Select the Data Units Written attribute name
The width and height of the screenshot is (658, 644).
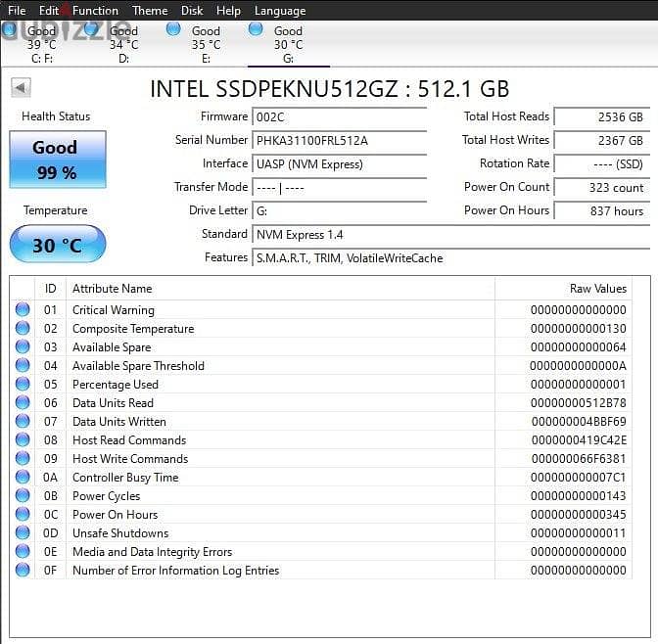click(x=119, y=421)
